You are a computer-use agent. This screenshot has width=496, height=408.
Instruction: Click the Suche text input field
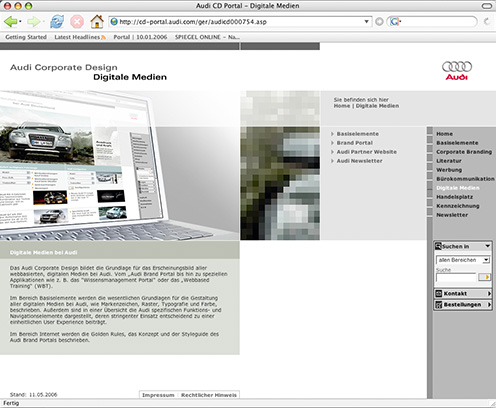click(x=456, y=277)
